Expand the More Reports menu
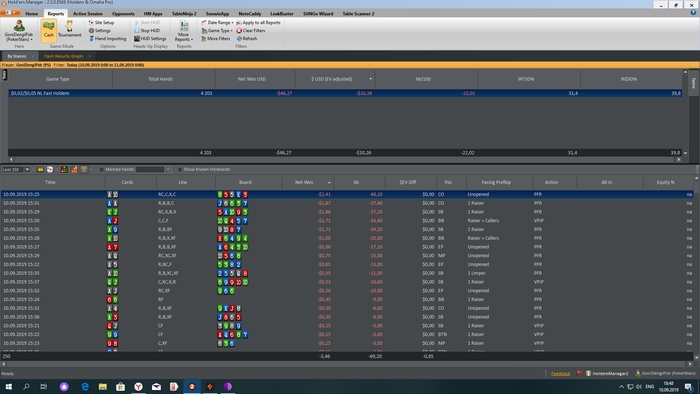Image resolution: width=700 pixels, height=394 pixels. (183, 31)
